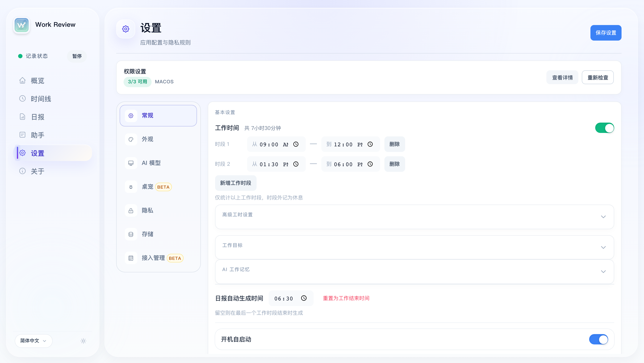
Task: Click the chevron on the 工作目标 row
Action: (x=603, y=247)
